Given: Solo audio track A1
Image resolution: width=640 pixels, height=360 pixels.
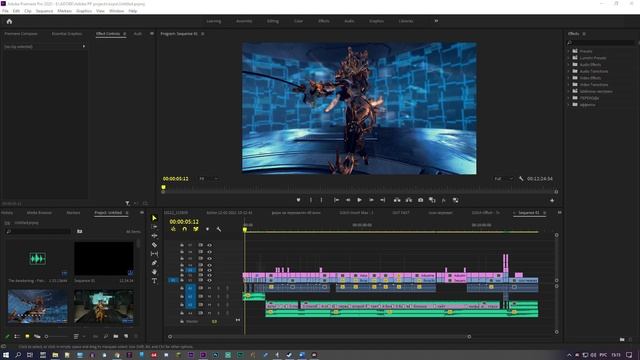Looking at the screenshot, I should (x=218, y=288).
